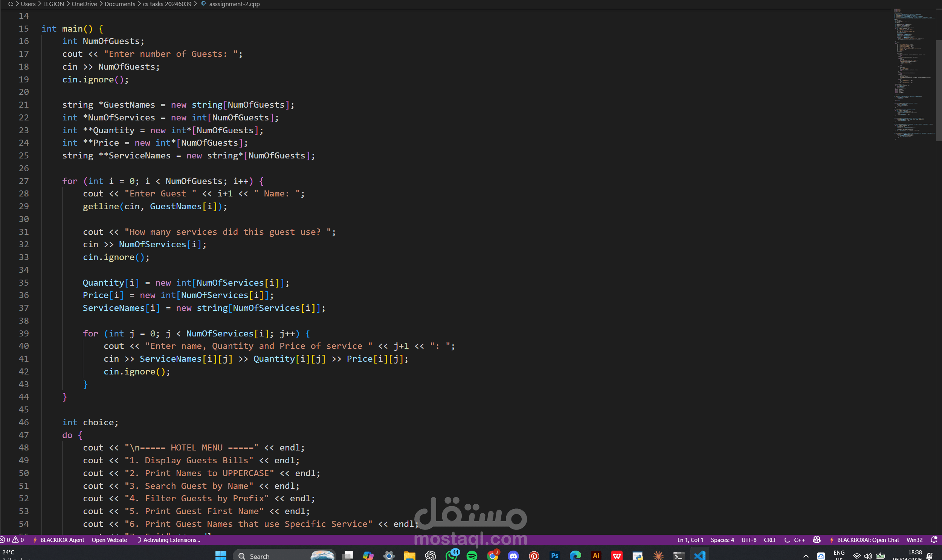Image resolution: width=942 pixels, height=560 pixels.
Task: Click the errors and warnings count indicator
Action: pyautogui.click(x=12, y=540)
